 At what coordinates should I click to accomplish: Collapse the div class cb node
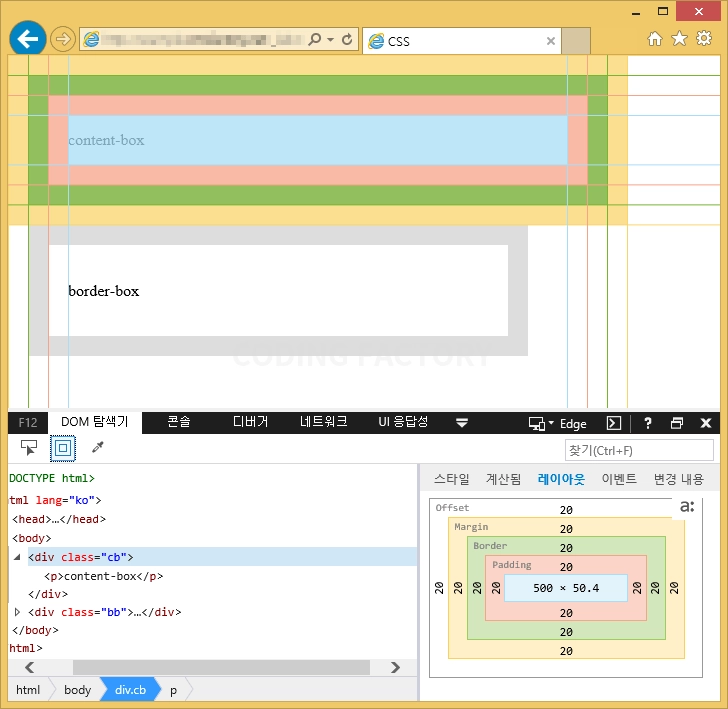(x=17, y=557)
